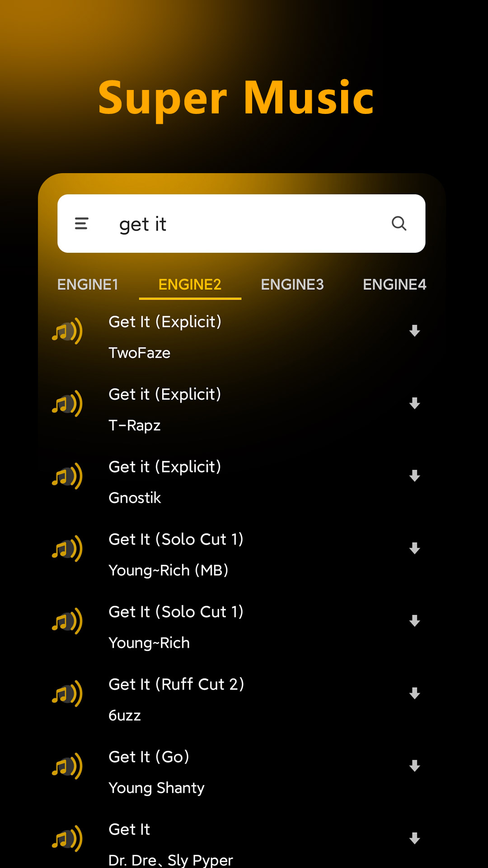Screen dimensions: 488x868
Task: Open the hamburger menu in search bar
Action: click(x=81, y=223)
